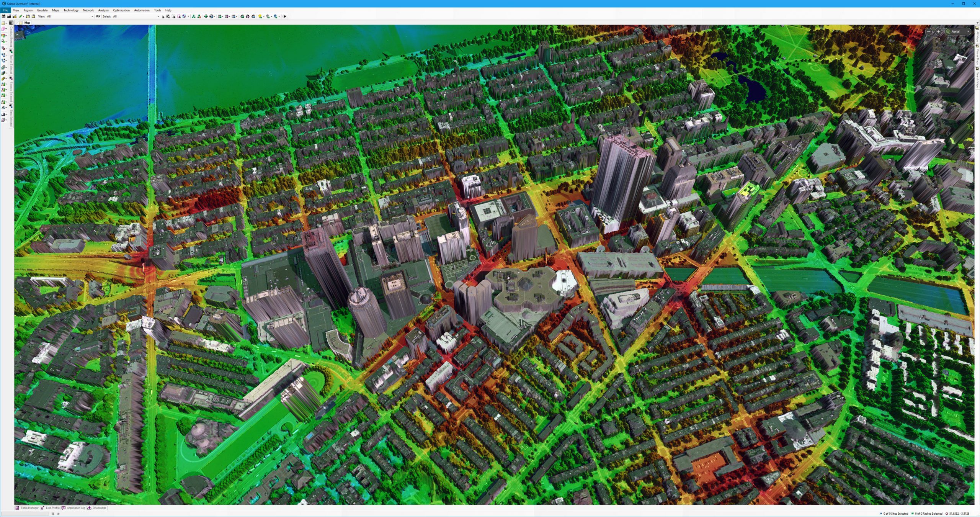980x517 pixels.
Task: Switch to the Table Manager tab
Action: point(27,508)
